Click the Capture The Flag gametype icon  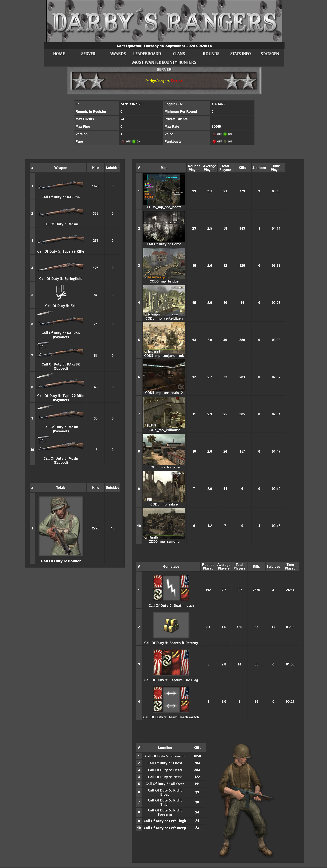pyautogui.click(x=171, y=662)
